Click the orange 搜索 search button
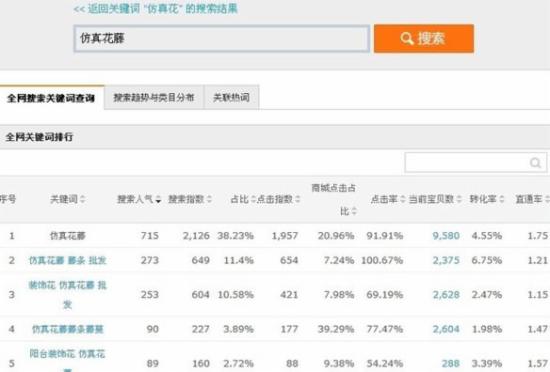 (424, 39)
